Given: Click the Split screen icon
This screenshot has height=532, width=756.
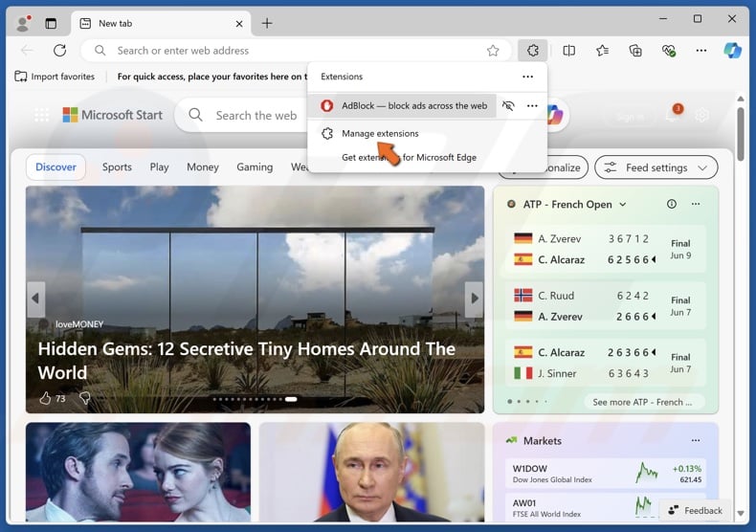Looking at the screenshot, I should click(569, 50).
